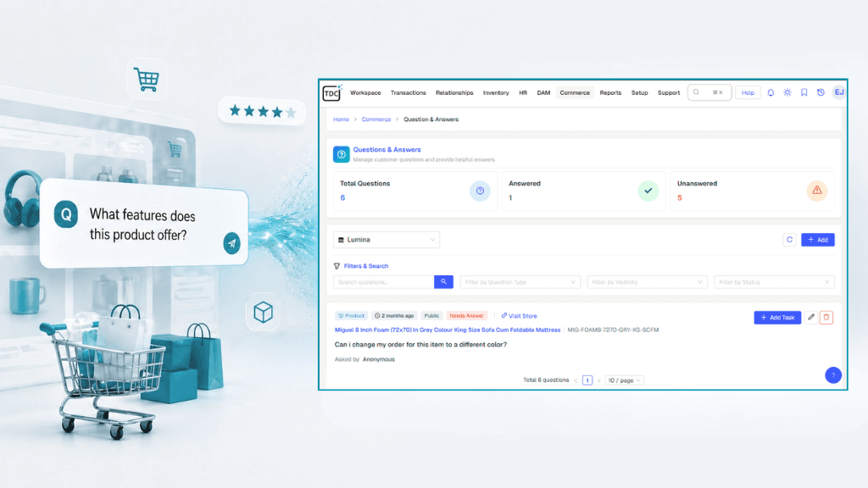Change the 10 / page size dropdown
Viewport: 868px width, 488px height.
pyautogui.click(x=624, y=380)
